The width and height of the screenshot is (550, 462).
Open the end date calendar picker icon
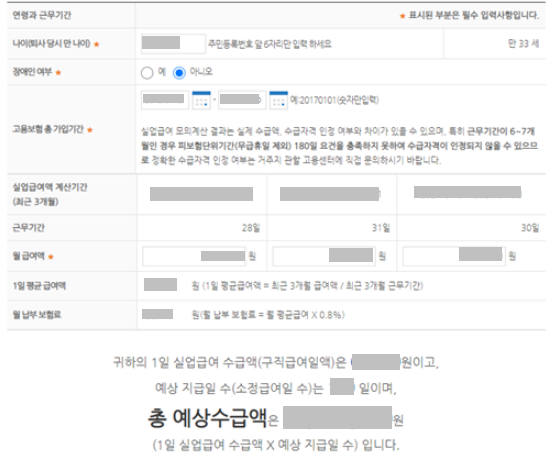(279, 100)
